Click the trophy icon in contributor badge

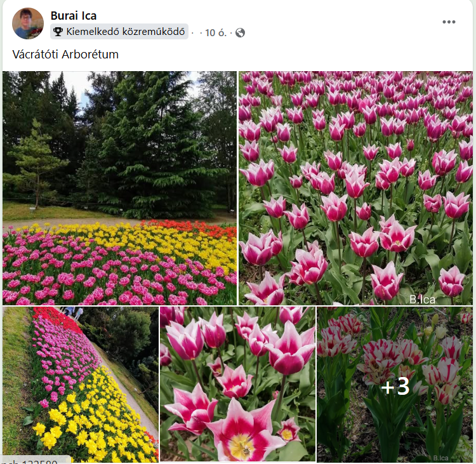point(58,32)
